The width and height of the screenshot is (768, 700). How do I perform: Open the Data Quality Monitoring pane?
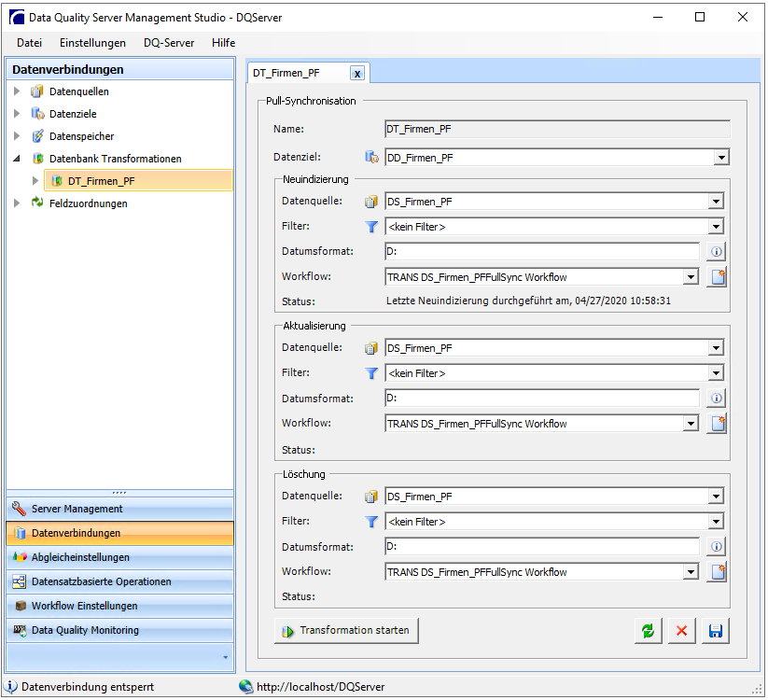click(x=120, y=630)
